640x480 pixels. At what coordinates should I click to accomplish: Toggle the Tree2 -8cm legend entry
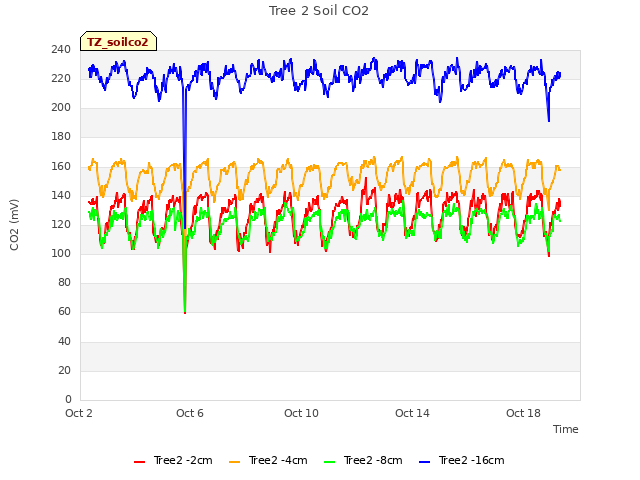[x=363, y=460]
